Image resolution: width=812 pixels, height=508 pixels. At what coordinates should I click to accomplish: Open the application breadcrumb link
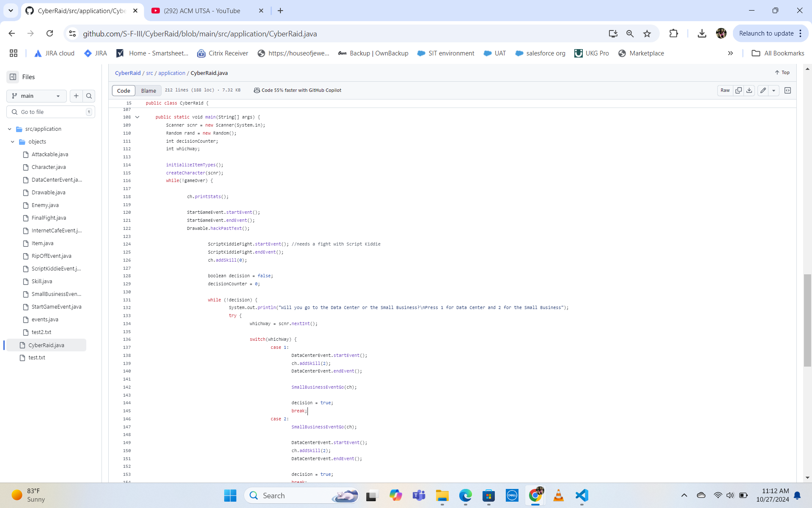[172, 73]
